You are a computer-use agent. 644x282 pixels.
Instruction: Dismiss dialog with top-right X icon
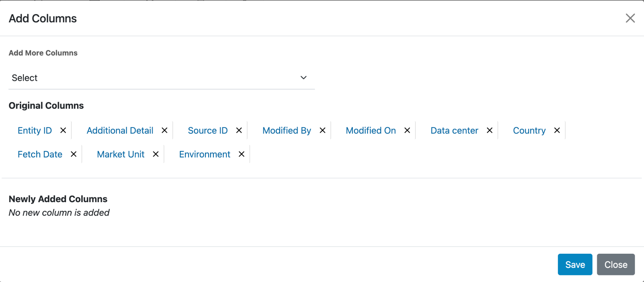pos(630,18)
